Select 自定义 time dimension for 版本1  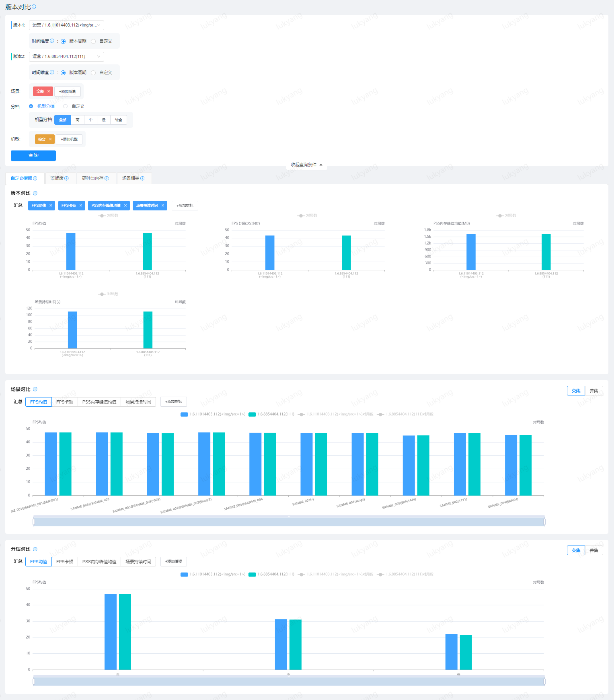[94, 41]
